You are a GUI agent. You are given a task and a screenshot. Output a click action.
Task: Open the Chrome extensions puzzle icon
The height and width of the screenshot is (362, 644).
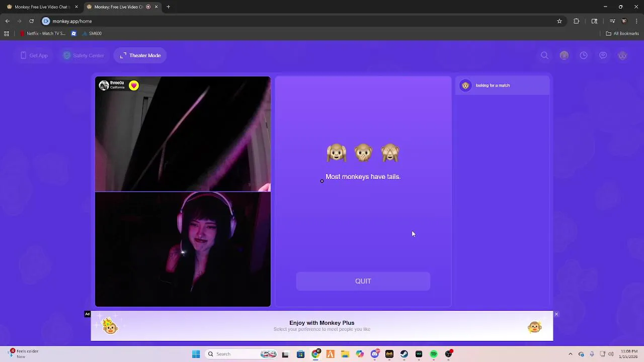tap(577, 21)
